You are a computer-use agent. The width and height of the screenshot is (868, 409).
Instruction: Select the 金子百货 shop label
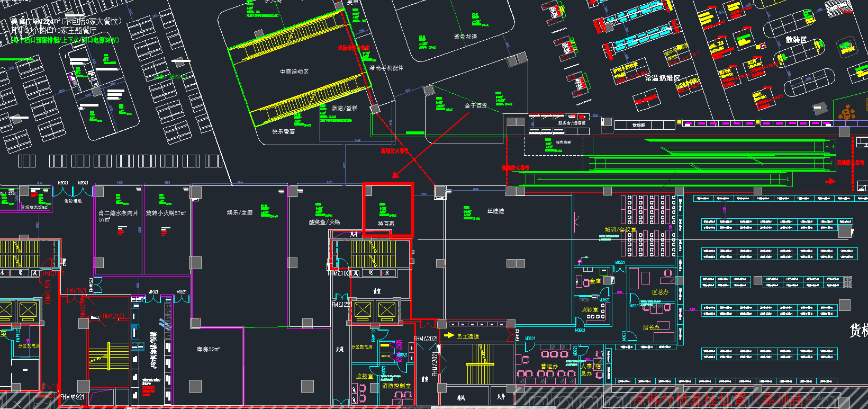tap(475, 106)
